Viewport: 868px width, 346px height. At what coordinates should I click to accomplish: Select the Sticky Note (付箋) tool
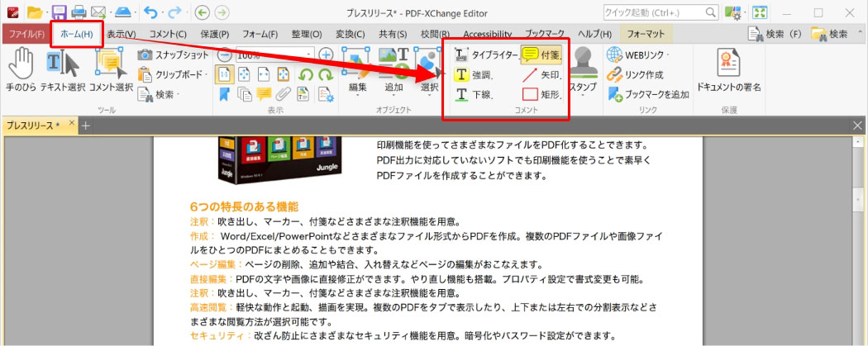click(542, 55)
